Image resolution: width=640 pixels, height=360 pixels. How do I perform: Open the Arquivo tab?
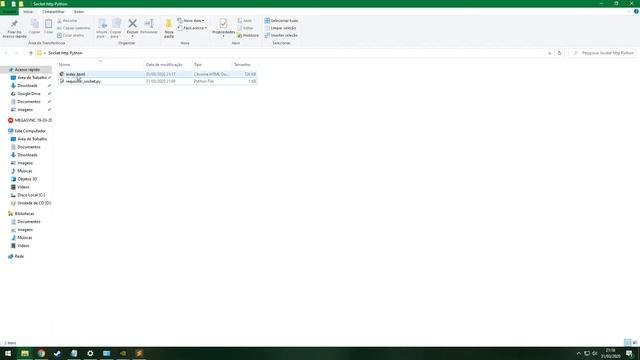[x=9, y=12]
